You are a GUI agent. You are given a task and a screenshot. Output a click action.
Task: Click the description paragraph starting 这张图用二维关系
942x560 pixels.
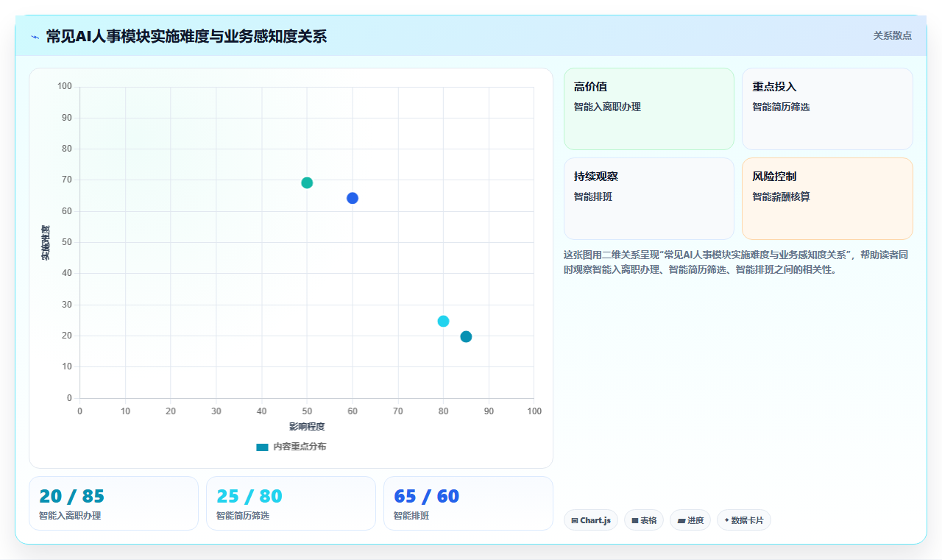(737, 262)
